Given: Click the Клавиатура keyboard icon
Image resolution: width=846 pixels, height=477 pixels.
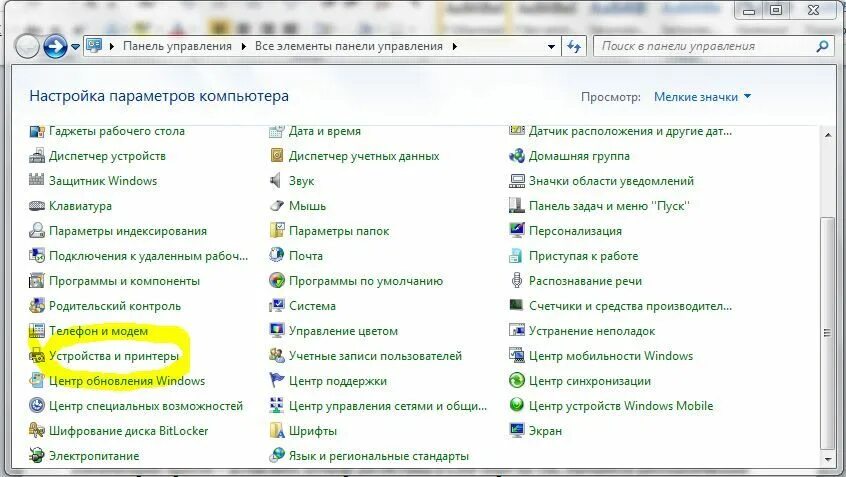Looking at the screenshot, I should (37, 206).
